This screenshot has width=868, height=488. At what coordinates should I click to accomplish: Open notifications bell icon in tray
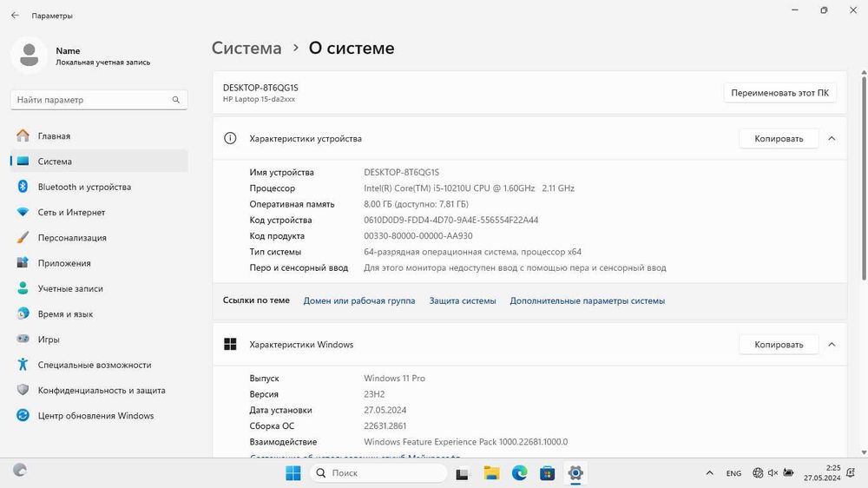[851, 473]
